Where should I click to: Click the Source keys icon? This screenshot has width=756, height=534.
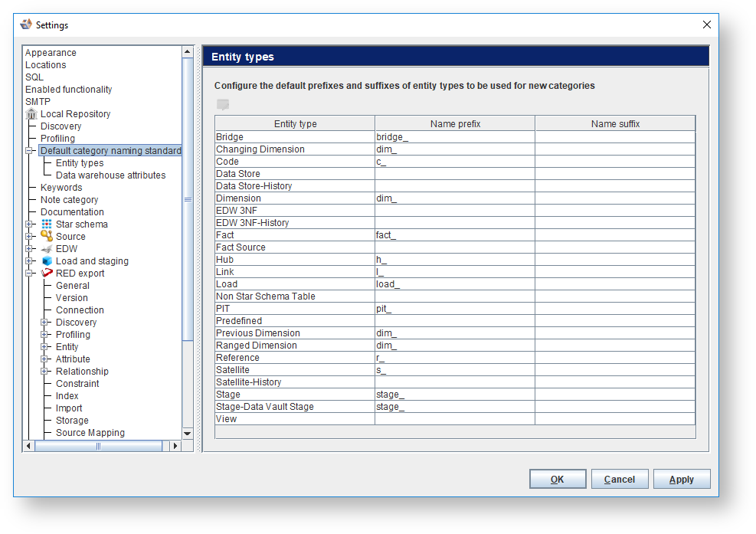(x=47, y=236)
